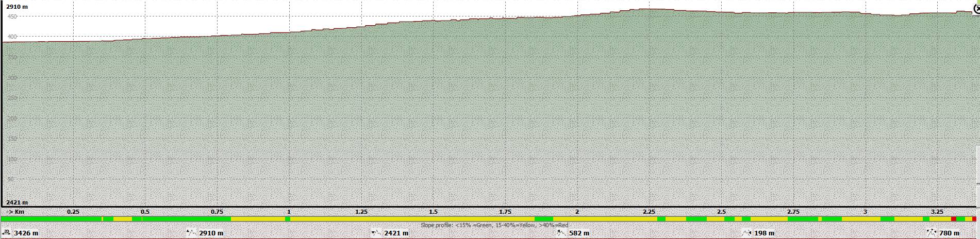The height and width of the screenshot is (239, 980).
Task: Click the Km axis unit label
Action: pyautogui.click(x=15, y=212)
